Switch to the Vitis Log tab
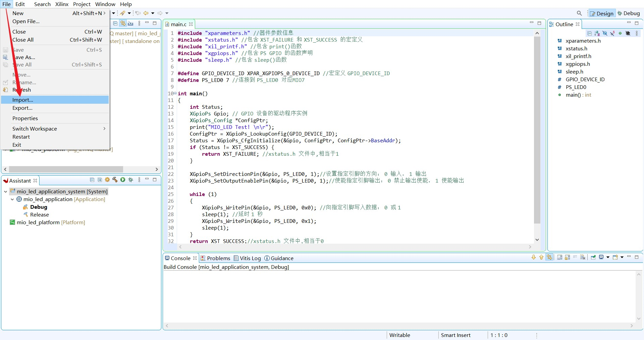Screen dimensions: 644x340 pyautogui.click(x=247, y=258)
